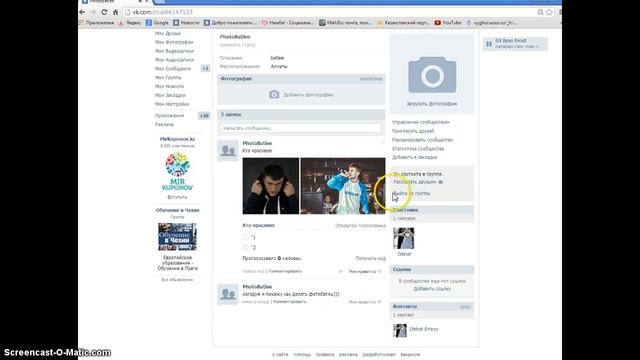Click помощь link in footer
Screen dimensions: 640x360
click(302, 355)
